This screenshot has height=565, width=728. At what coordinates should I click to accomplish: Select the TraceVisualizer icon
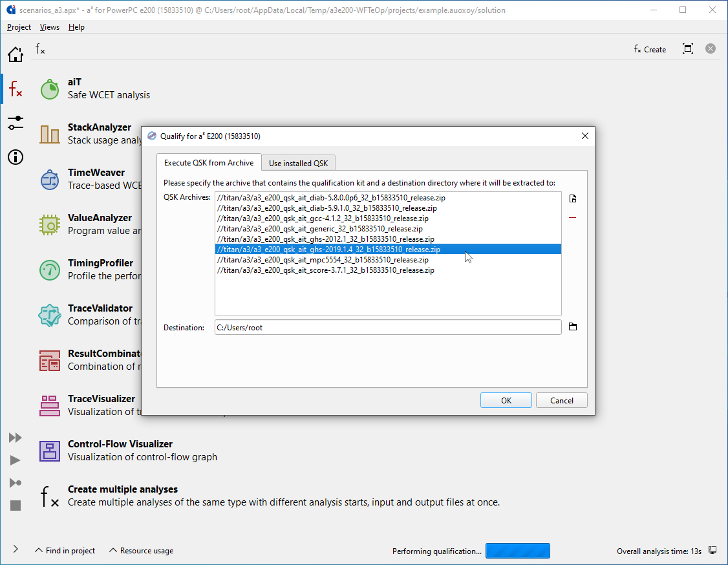click(50, 405)
